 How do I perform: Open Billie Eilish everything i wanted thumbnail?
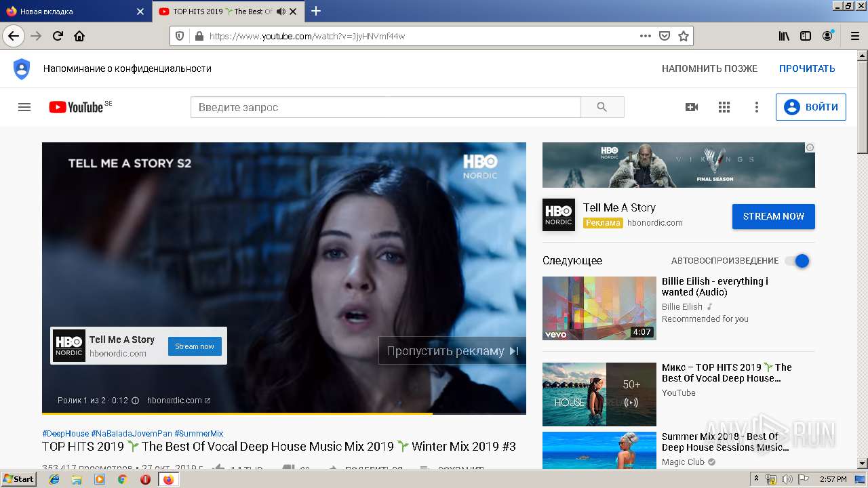point(599,308)
